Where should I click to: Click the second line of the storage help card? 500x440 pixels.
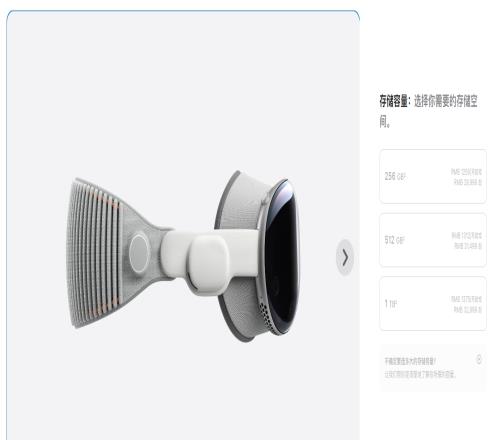click(x=420, y=374)
